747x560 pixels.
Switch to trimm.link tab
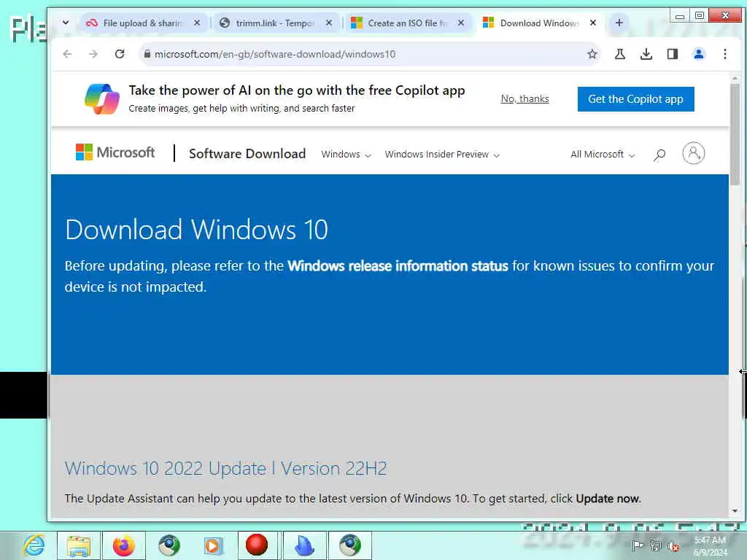[275, 23]
